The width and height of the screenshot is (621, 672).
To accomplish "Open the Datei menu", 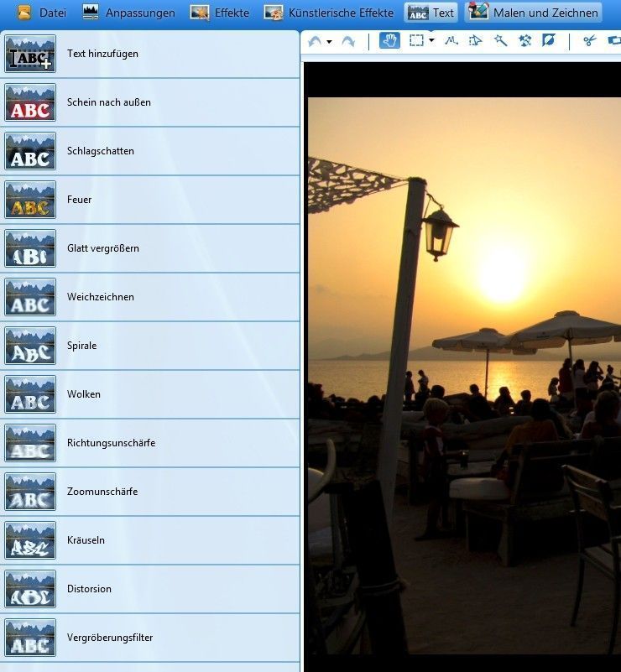I will click(x=42, y=13).
